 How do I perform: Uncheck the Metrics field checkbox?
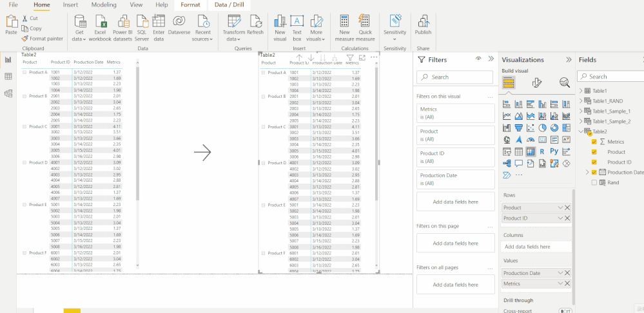point(594,142)
